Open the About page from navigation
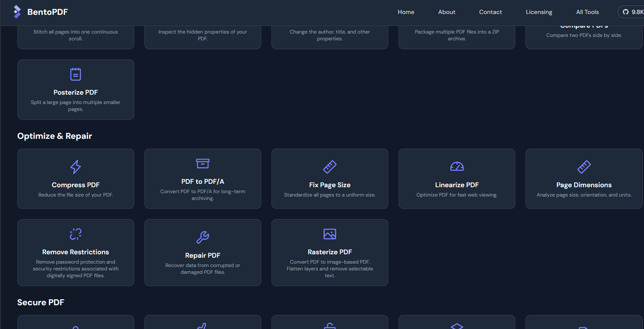This screenshot has width=644, height=329. (446, 12)
